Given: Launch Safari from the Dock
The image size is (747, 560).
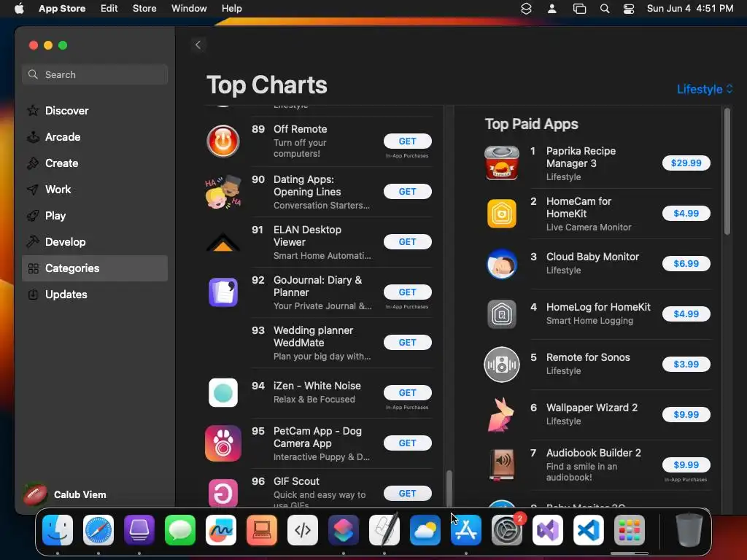Looking at the screenshot, I should click(x=98, y=530).
